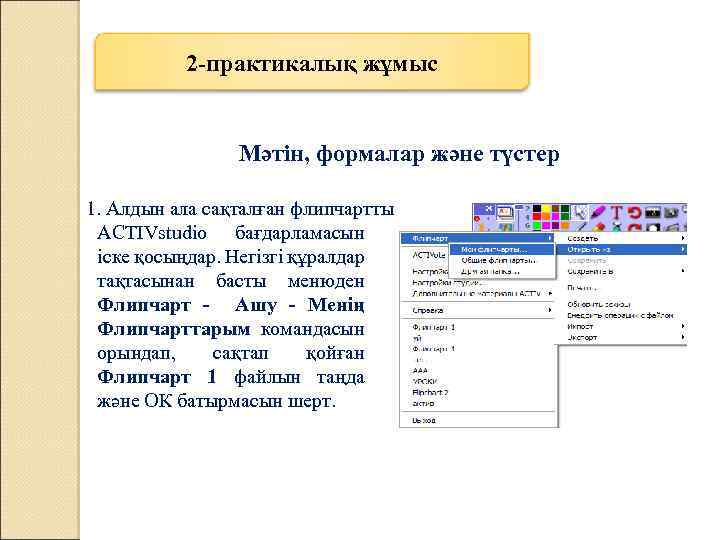720x540 pixels.
Task: Click the Clear paint-bucket tool icon
Action: click(x=617, y=227)
